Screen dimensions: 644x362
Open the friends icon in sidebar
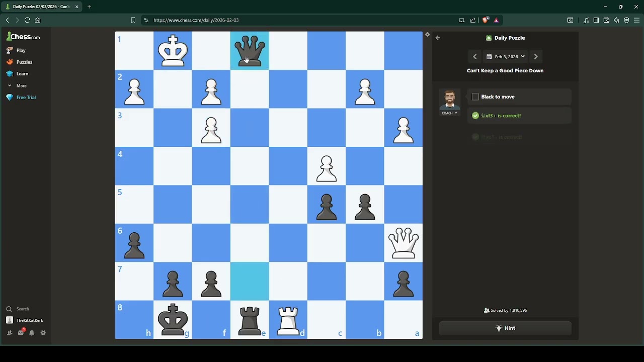(9, 333)
